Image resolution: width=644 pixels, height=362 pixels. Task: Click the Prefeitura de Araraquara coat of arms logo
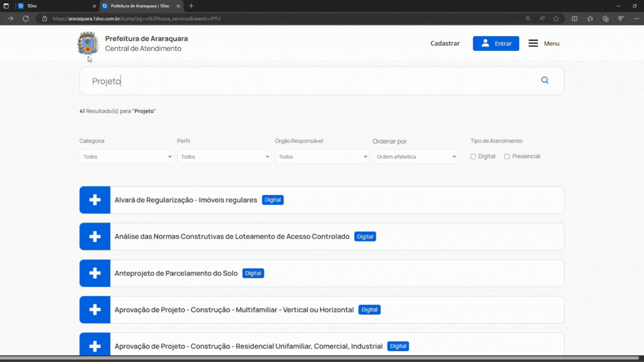[88, 43]
